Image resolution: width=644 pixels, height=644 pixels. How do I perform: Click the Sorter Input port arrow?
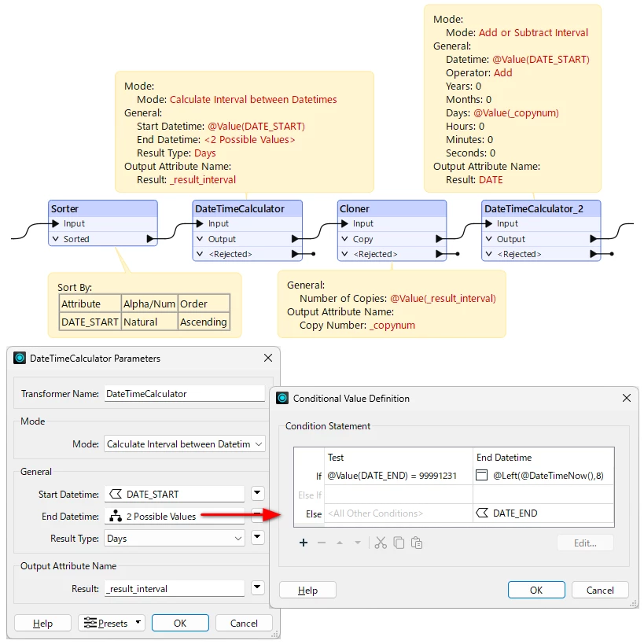pyautogui.click(x=56, y=223)
